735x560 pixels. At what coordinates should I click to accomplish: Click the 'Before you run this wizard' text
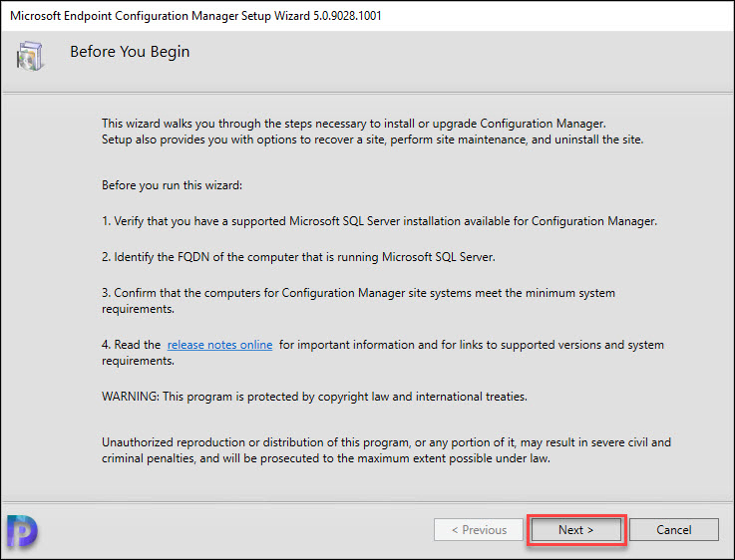[x=172, y=185]
